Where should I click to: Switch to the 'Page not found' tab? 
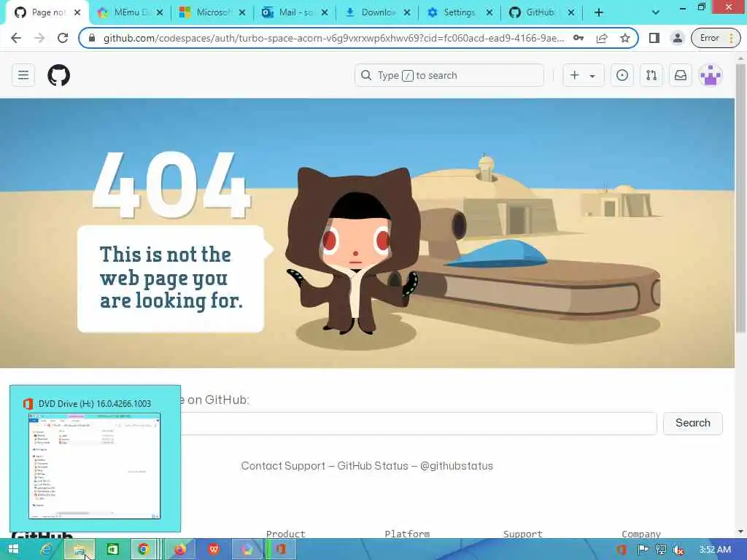point(47,12)
